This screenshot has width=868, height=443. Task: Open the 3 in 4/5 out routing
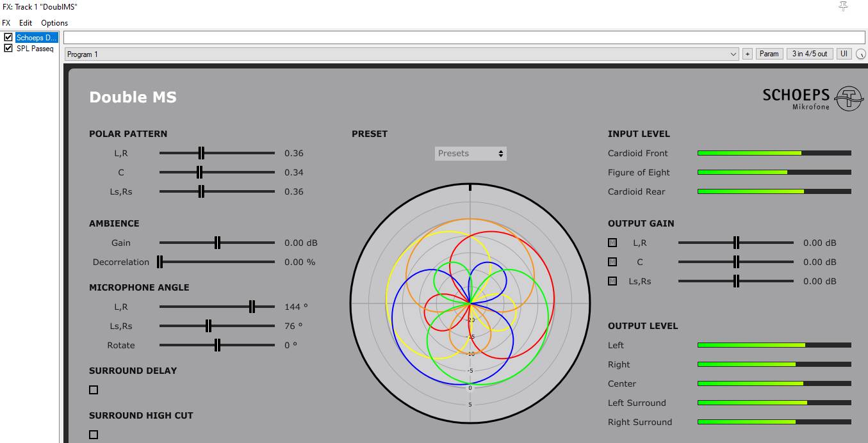[x=809, y=54]
